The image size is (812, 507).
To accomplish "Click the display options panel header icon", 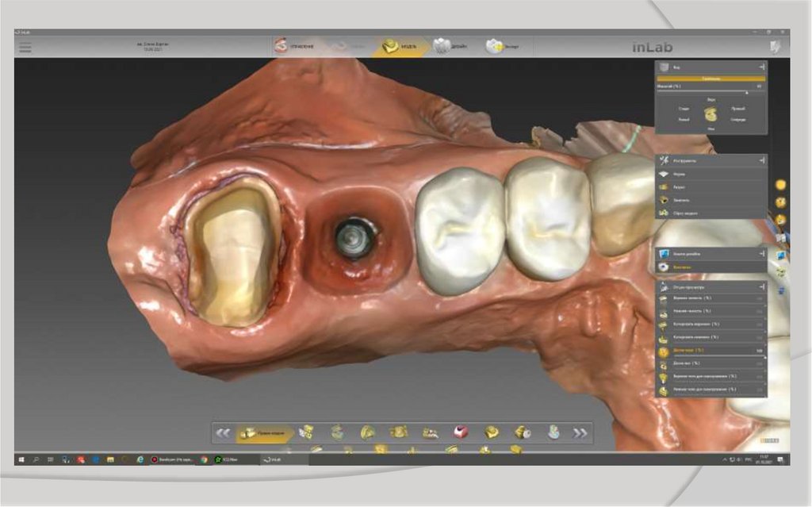I will [664, 286].
